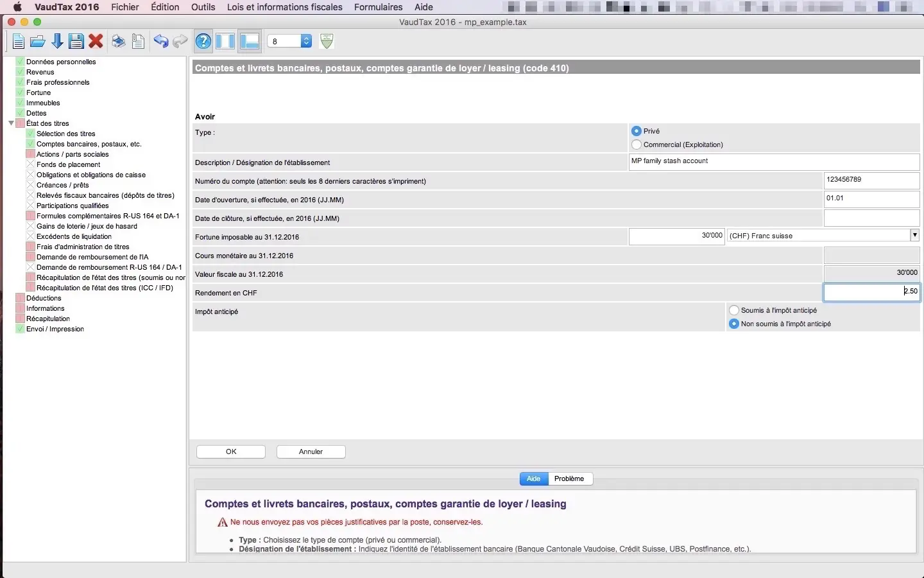The height and width of the screenshot is (578, 924).
Task: Open the Aide menu in menu bar
Action: [x=424, y=7]
